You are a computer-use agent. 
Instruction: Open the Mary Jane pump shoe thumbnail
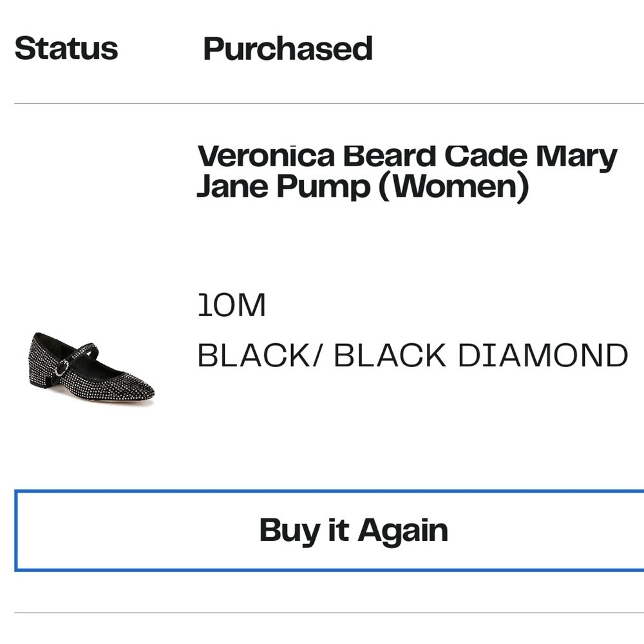pos(92,368)
